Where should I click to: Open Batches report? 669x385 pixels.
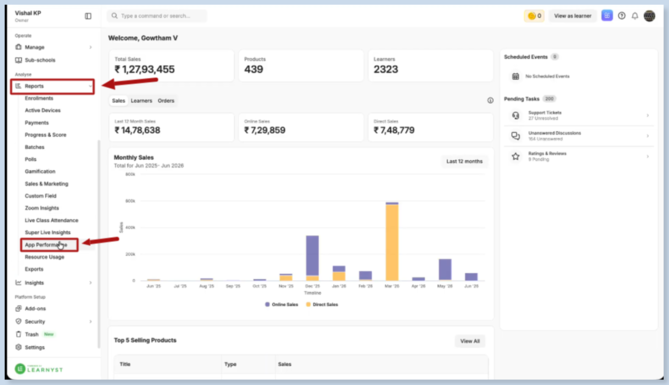tap(35, 147)
